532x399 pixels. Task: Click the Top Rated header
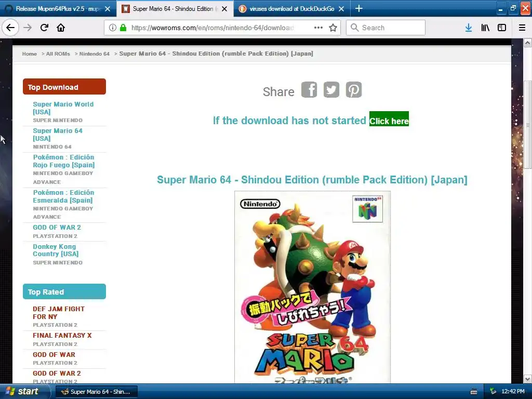64,291
